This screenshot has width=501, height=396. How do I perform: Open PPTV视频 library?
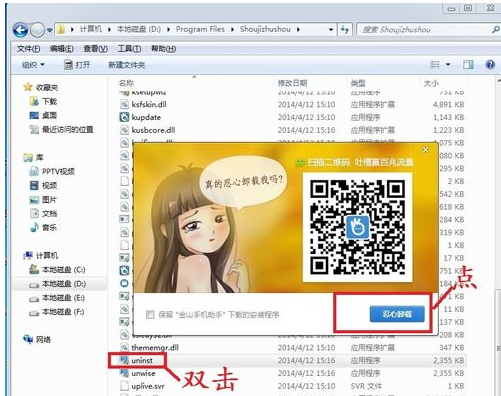52,171
